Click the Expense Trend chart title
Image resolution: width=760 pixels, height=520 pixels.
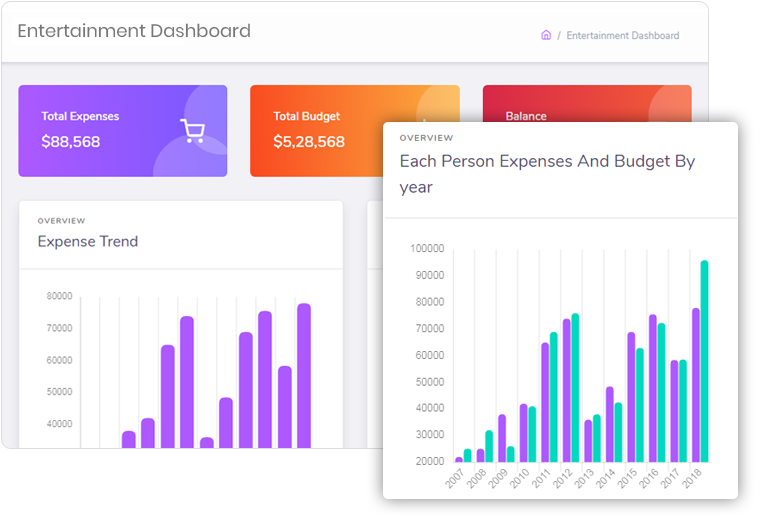(88, 241)
